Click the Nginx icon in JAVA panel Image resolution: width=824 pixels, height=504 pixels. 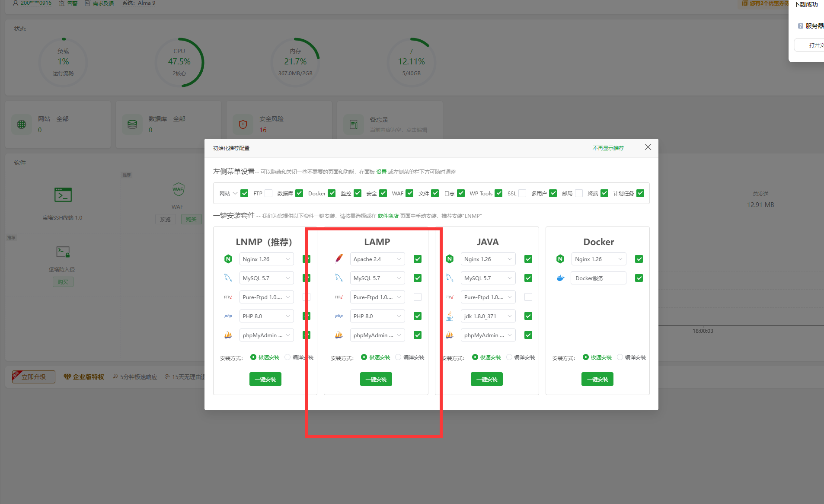pos(450,259)
